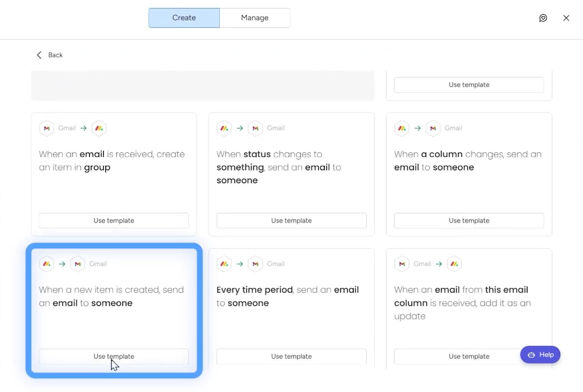Click Use template under 'When status changes to something'
The width and height of the screenshot is (583, 392).
click(291, 221)
